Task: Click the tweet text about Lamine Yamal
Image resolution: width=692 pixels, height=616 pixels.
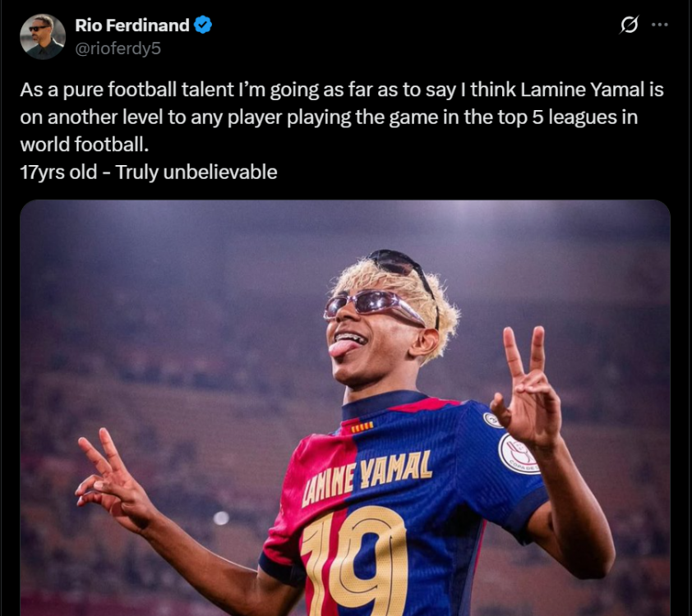Action: pyautogui.click(x=342, y=117)
